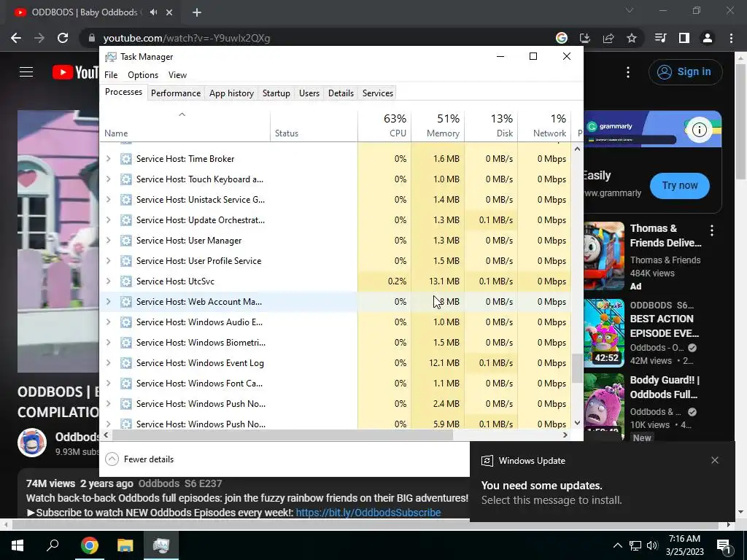Sort processes by CPU column
The width and height of the screenshot is (747, 560).
coord(384,125)
